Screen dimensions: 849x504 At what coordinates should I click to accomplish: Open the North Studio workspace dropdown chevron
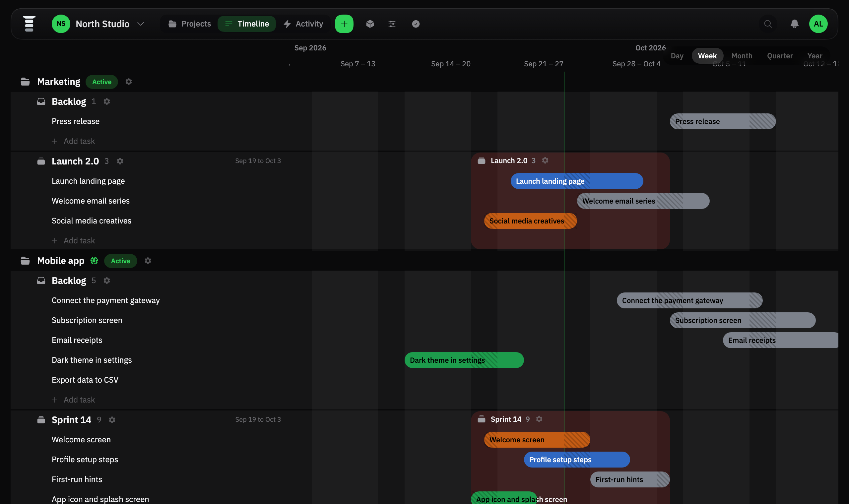tap(141, 24)
